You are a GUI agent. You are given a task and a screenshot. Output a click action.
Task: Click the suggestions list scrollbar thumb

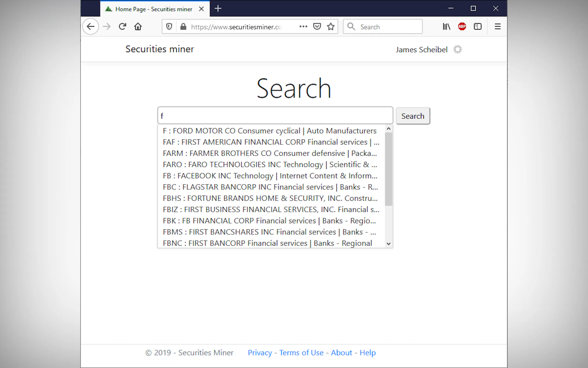pyautogui.click(x=388, y=169)
